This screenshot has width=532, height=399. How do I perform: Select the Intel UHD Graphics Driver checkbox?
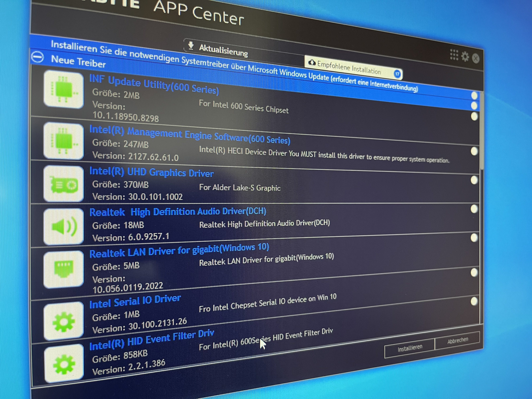[474, 180]
